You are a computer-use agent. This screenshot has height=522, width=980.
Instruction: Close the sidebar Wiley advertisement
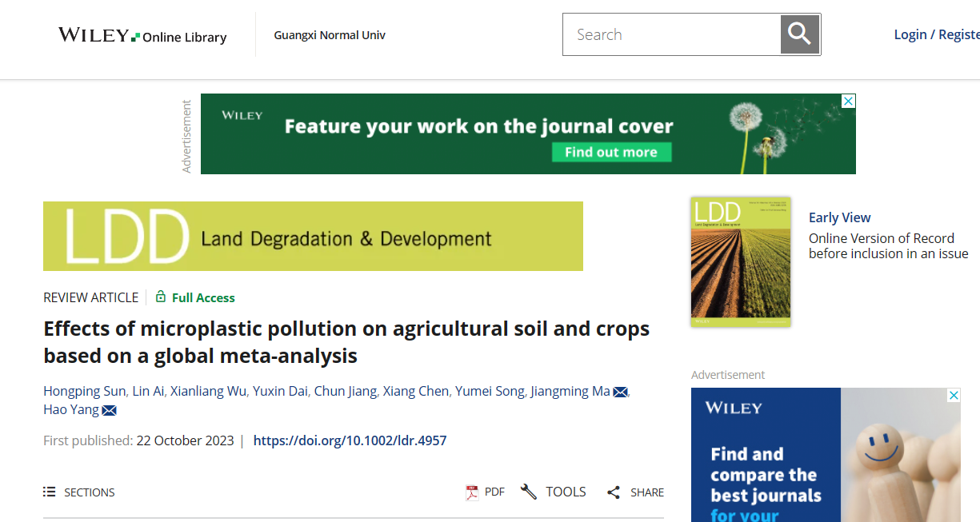pos(953,396)
